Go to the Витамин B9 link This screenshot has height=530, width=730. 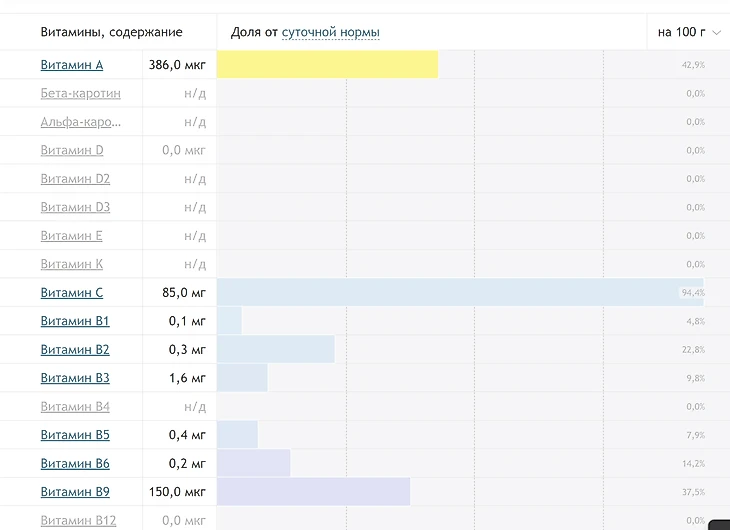pos(75,492)
